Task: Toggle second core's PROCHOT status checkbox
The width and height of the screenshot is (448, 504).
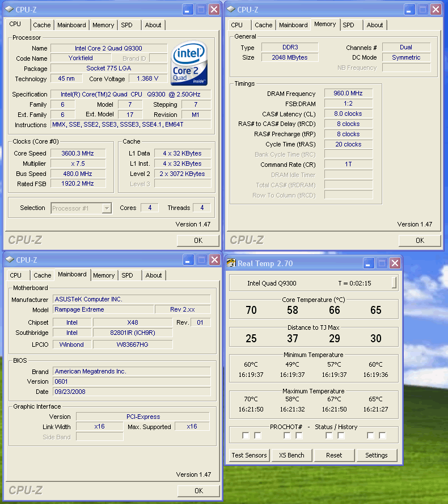Action: coord(287,435)
